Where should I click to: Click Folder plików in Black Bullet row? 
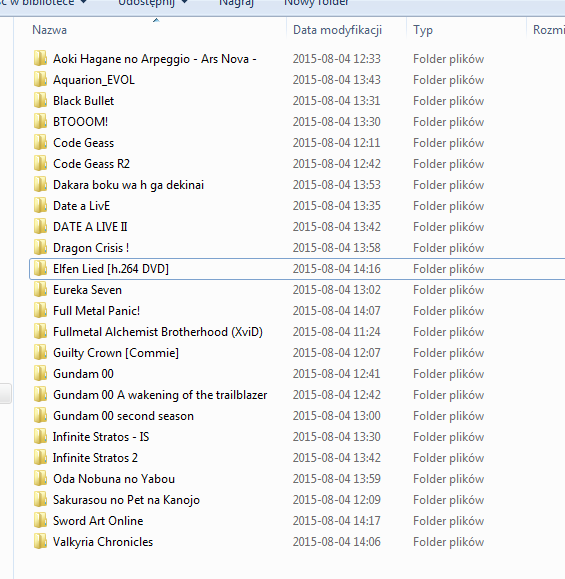point(448,101)
